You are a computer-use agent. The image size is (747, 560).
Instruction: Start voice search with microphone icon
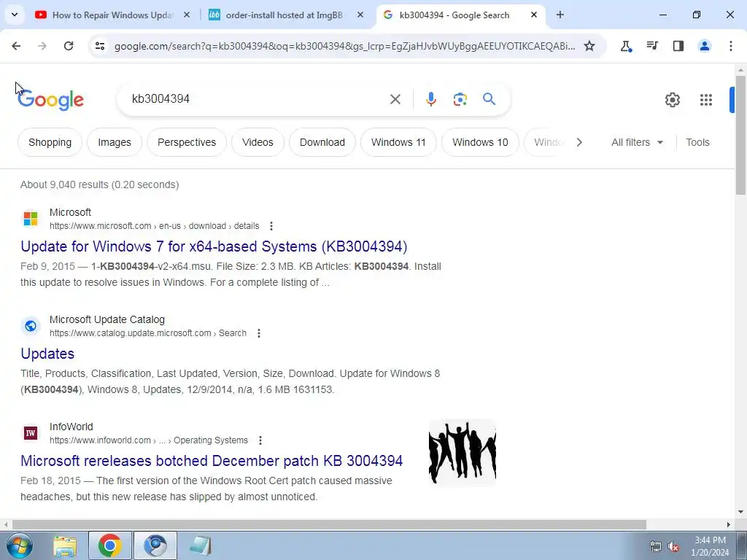pos(430,99)
